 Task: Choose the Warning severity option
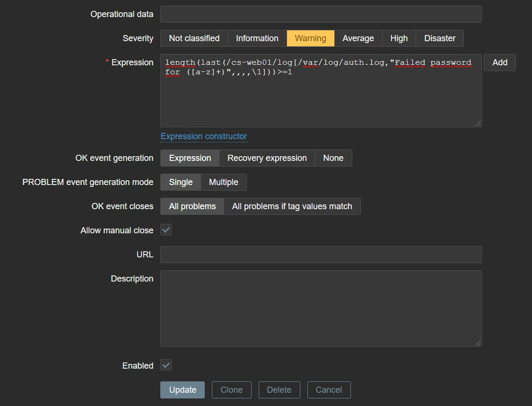pos(310,38)
